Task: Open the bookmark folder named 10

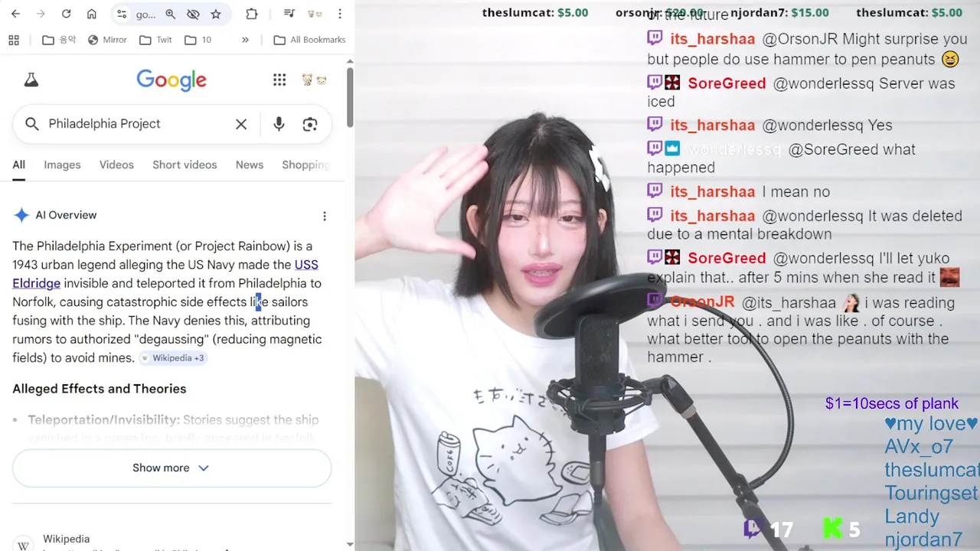Action: point(198,40)
